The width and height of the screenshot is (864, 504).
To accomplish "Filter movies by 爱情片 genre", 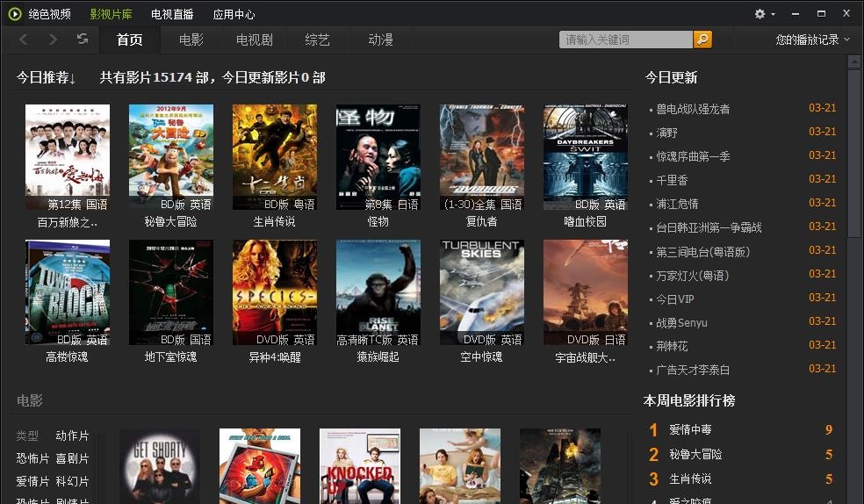I will (32, 481).
